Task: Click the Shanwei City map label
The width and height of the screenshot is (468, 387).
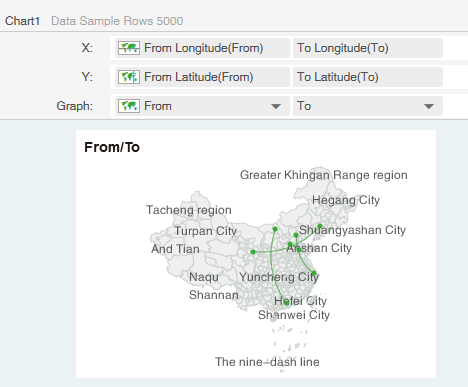Action: [294, 315]
